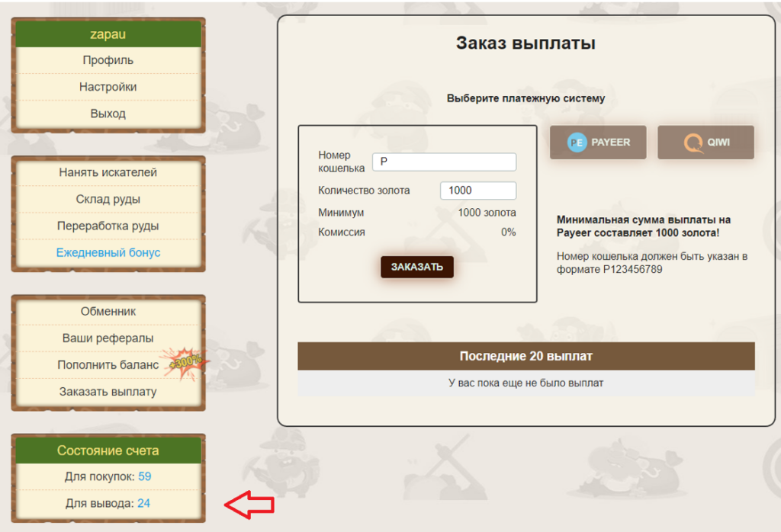Go to Склад руды
The height and width of the screenshot is (532, 781).
point(108,199)
